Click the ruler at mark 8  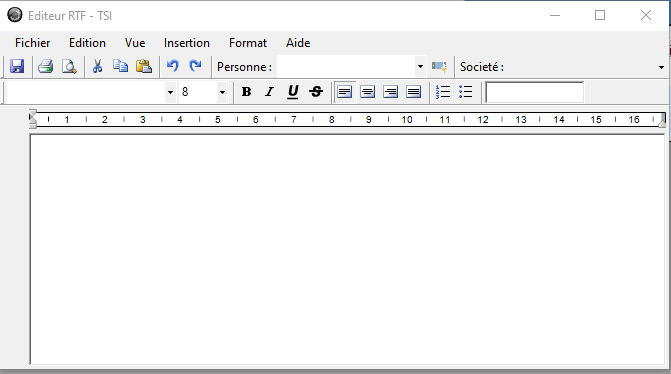(331, 120)
